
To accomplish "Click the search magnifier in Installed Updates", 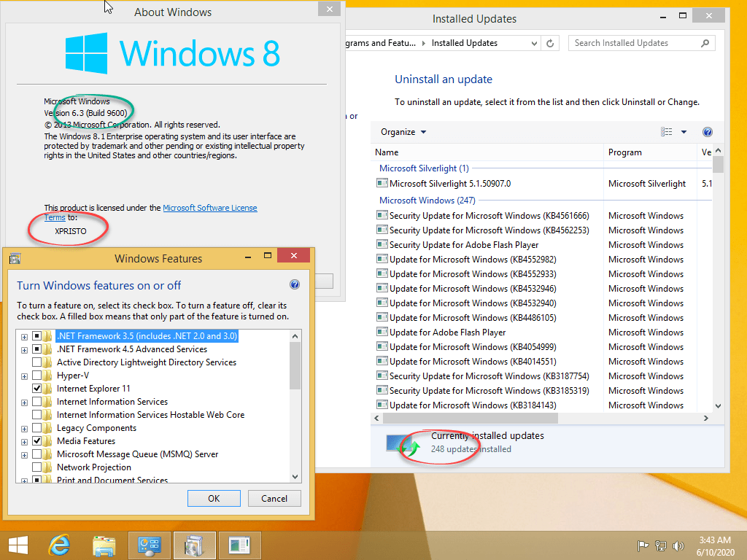I will (x=705, y=43).
